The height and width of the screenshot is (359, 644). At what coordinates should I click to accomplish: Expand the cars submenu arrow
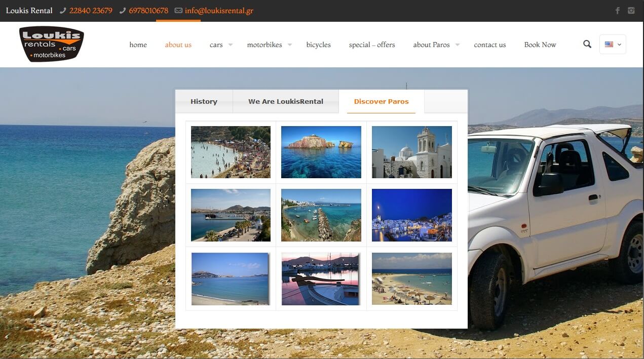point(230,45)
